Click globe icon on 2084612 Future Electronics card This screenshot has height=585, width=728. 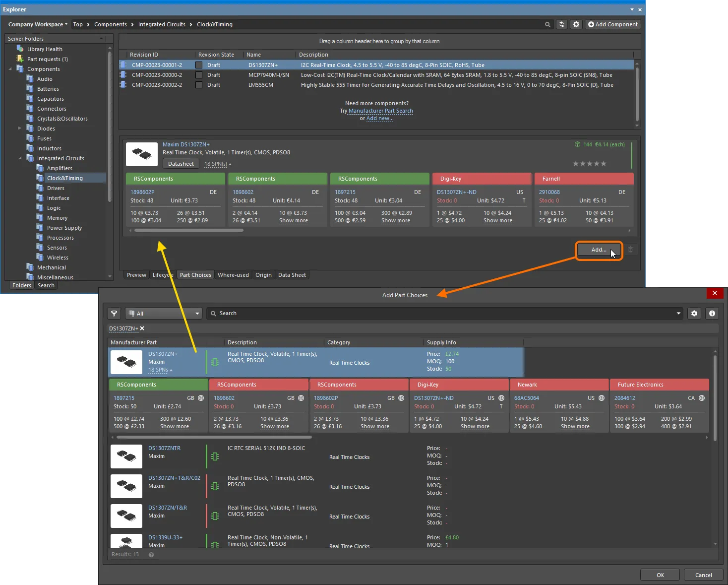702,398
